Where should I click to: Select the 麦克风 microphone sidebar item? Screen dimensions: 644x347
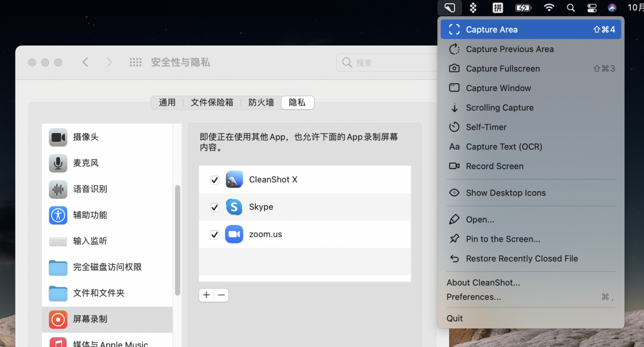click(107, 163)
